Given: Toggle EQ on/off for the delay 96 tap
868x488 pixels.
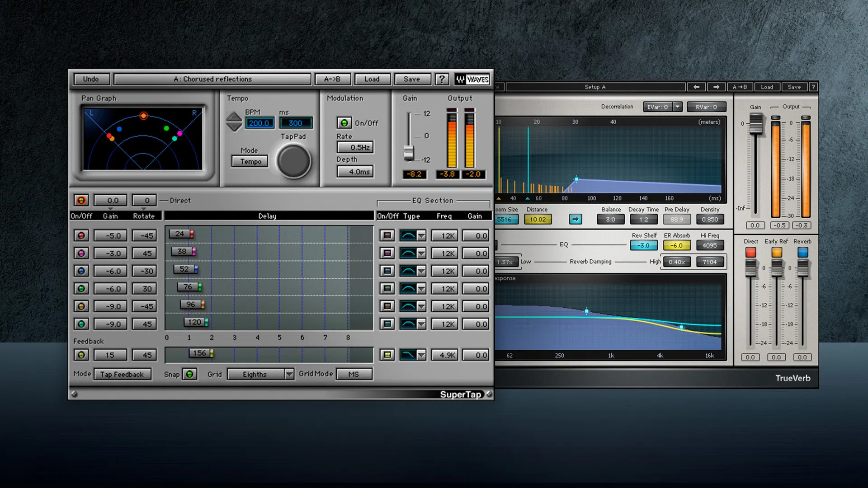Looking at the screenshot, I should coord(387,306).
